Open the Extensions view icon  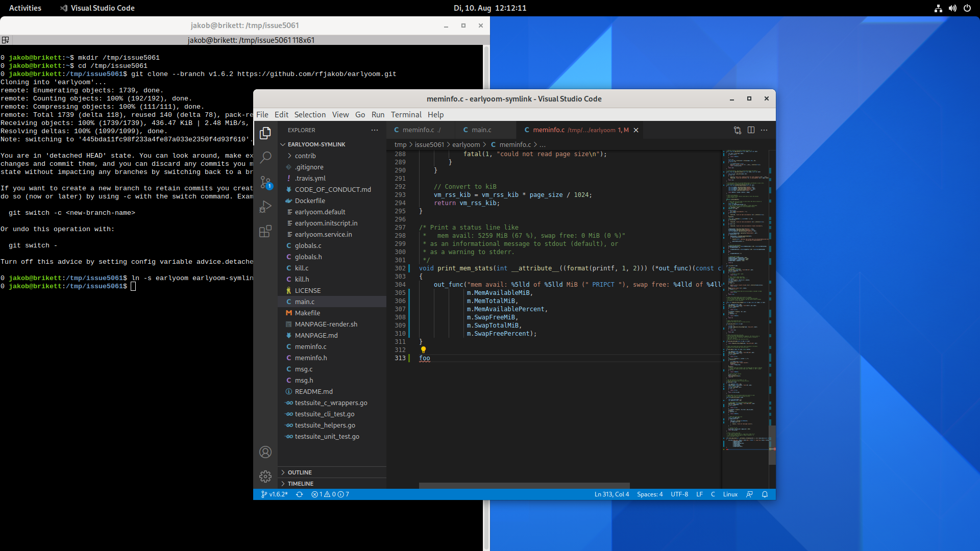pyautogui.click(x=265, y=232)
